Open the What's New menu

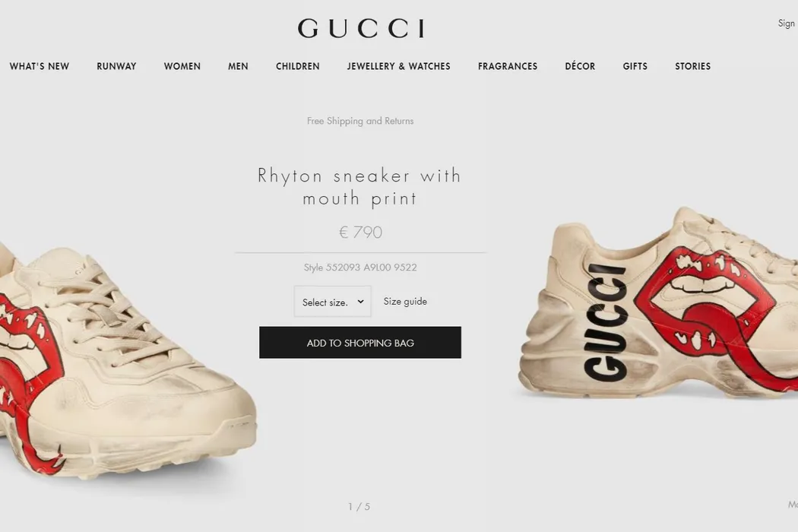pos(40,66)
